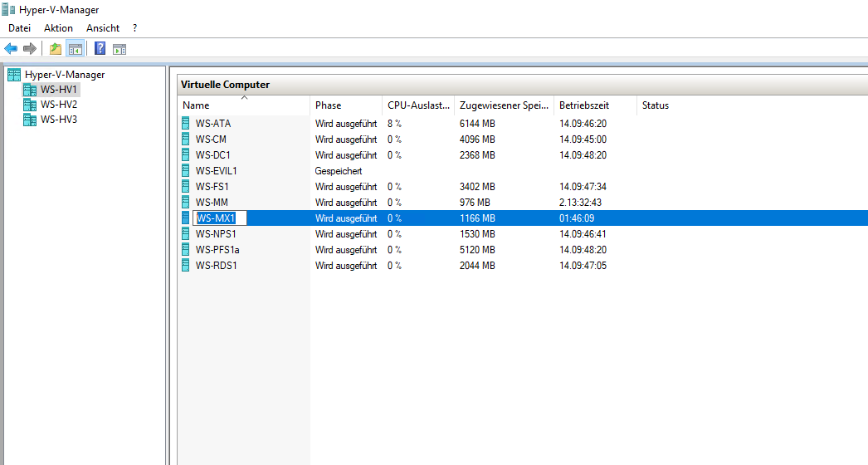Image resolution: width=868 pixels, height=465 pixels.
Task: Click the 5120 MB memory value
Action: [477, 250]
